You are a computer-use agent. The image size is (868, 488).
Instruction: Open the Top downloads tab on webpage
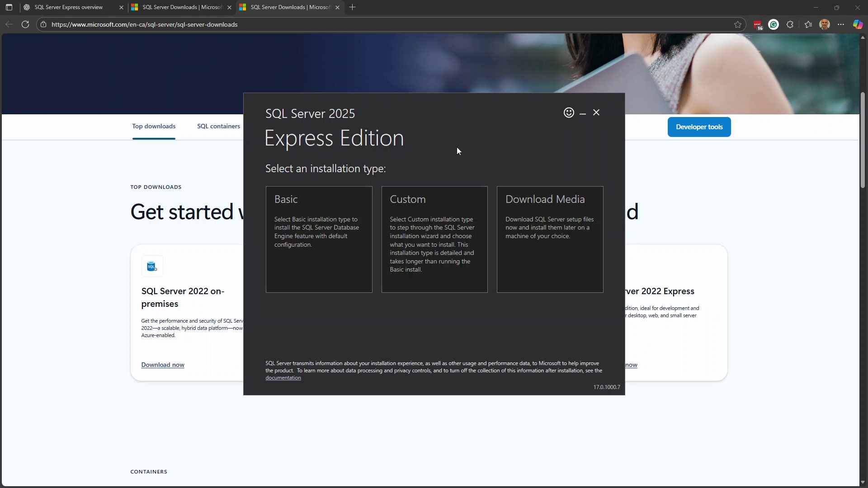154,127
